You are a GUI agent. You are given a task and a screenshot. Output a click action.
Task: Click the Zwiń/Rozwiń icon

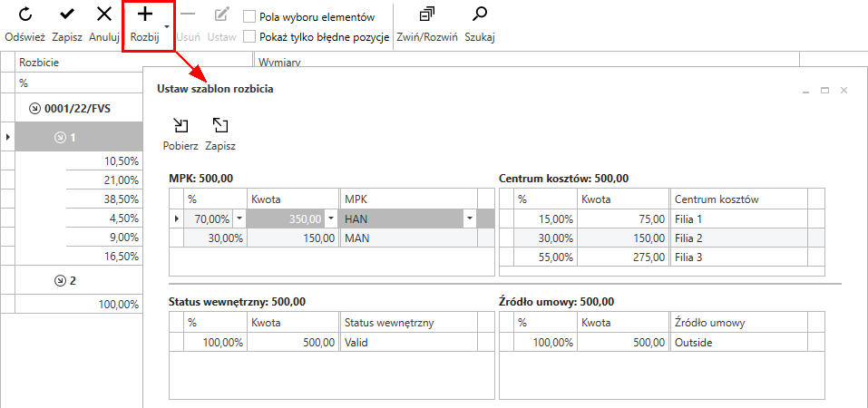pyautogui.click(x=427, y=15)
